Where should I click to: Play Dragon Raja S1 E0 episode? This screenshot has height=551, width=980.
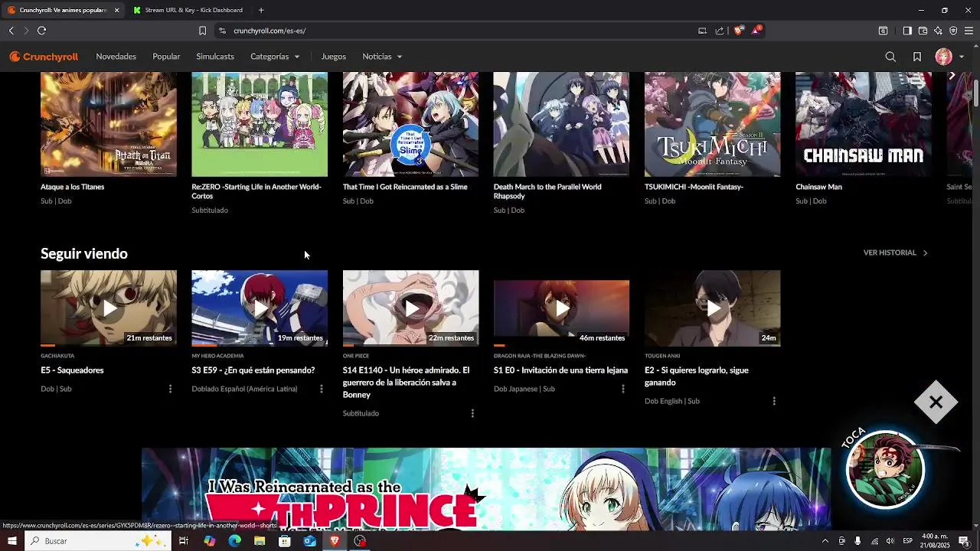pyautogui.click(x=561, y=308)
